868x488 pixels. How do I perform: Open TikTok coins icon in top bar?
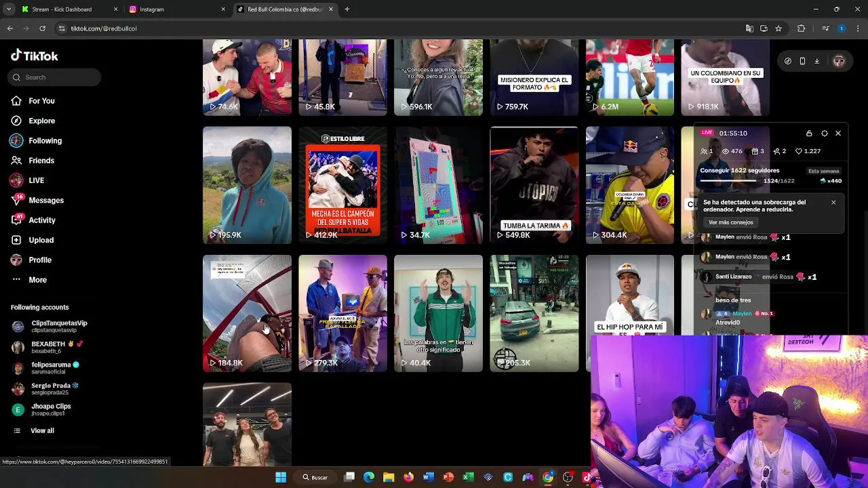point(788,61)
